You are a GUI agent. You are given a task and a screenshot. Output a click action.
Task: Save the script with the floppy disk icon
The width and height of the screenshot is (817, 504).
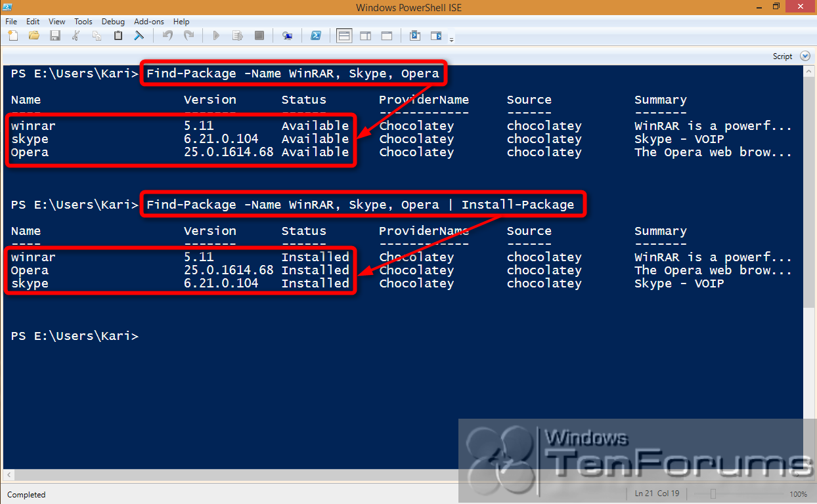click(x=55, y=35)
